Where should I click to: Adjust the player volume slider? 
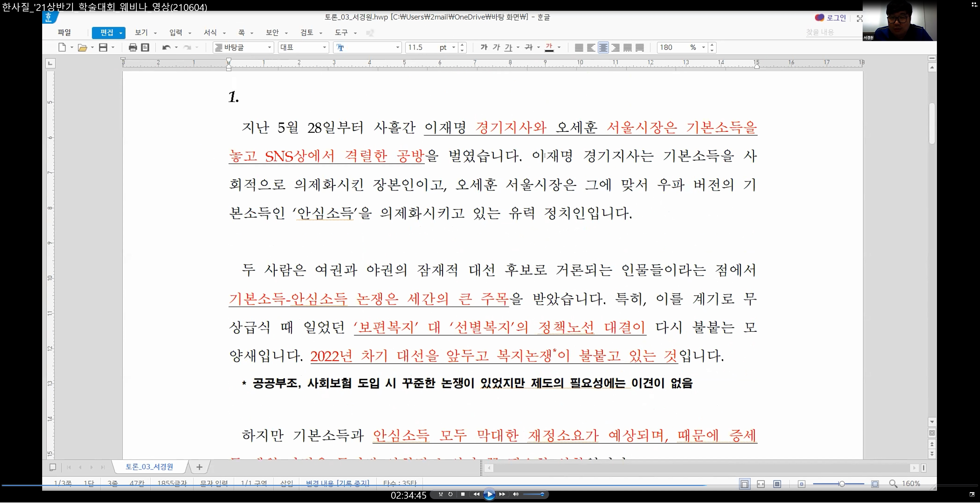534,494
